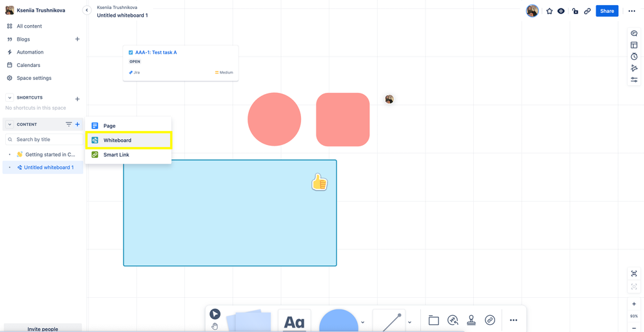Viewport: 644px width, 332px height.
Task: Choose the Aa text tool
Action: pyautogui.click(x=295, y=321)
